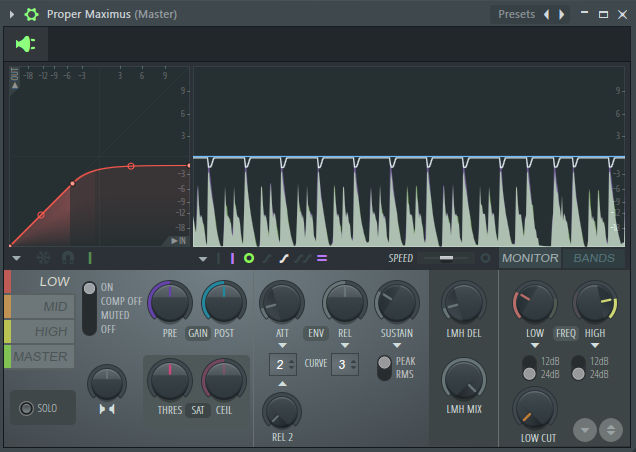Switch to BANDS tab
The width and height of the screenshot is (636, 452).
pyautogui.click(x=594, y=258)
